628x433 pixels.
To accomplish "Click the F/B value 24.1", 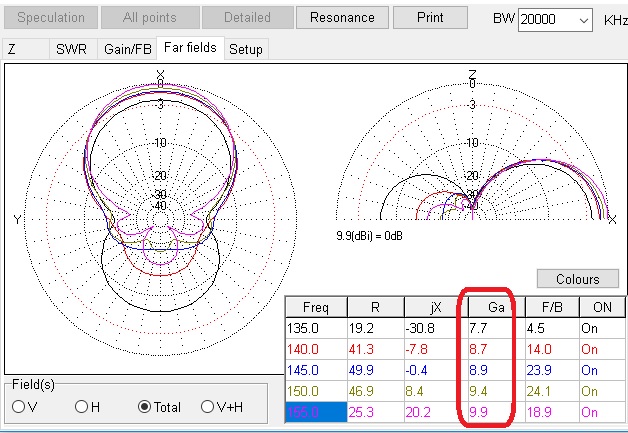I will (x=552, y=391).
